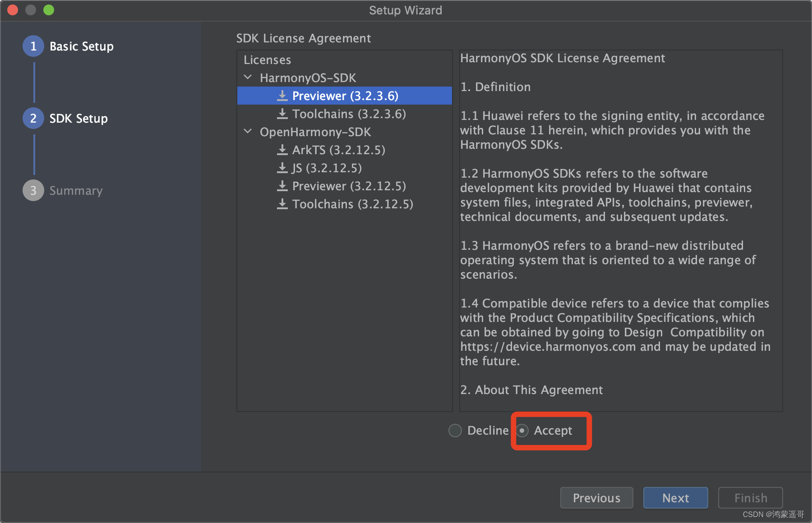This screenshot has width=812, height=523.
Task: Click download icon beside Previewer (3.2.12.5)
Action: pyautogui.click(x=282, y=186)
